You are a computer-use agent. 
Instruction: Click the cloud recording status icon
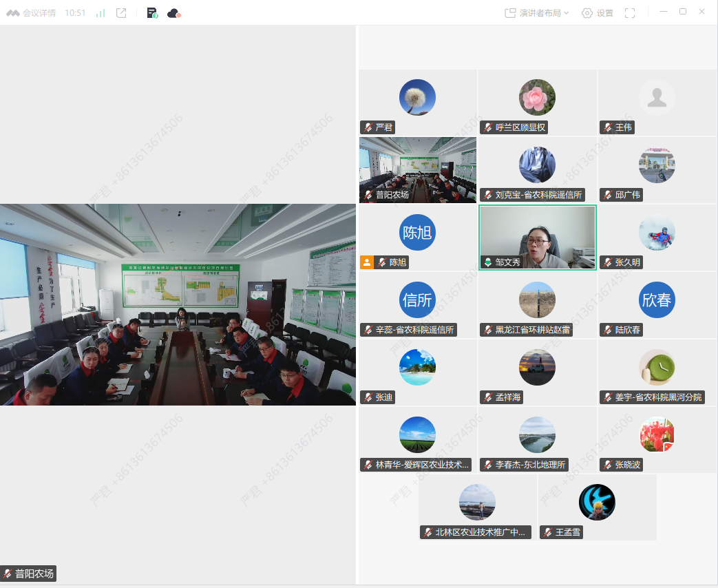click(x=173, y=13)
